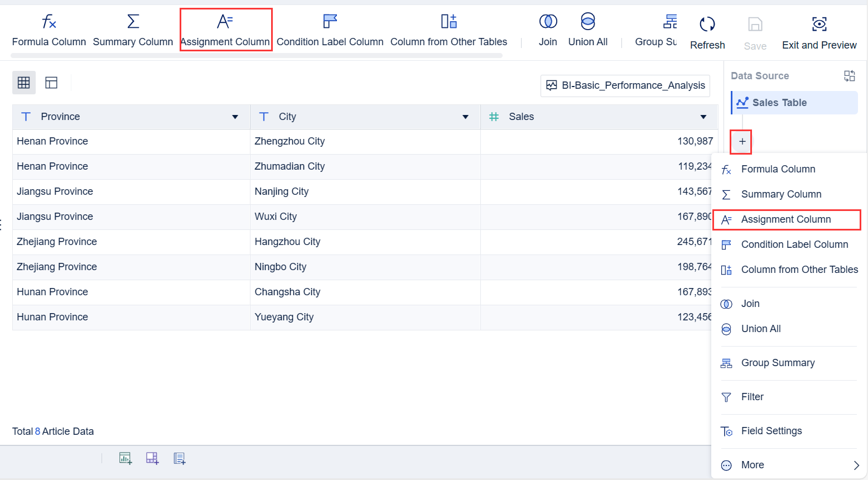This screenshot has width=868, height=480.
Task: Open the Data Source panel layout icon
Action: point(849,75)
